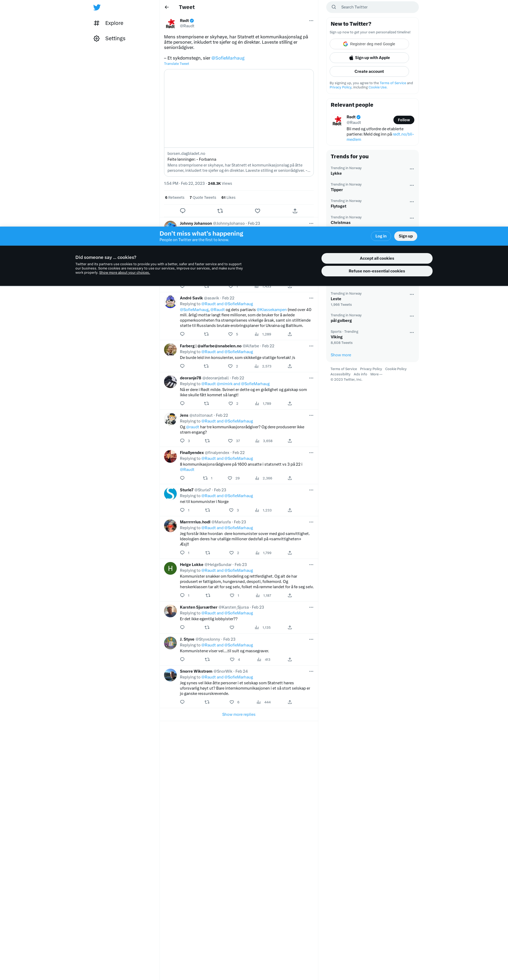Open the @SofieMarhaug mention in main tweet

point(228,58)
